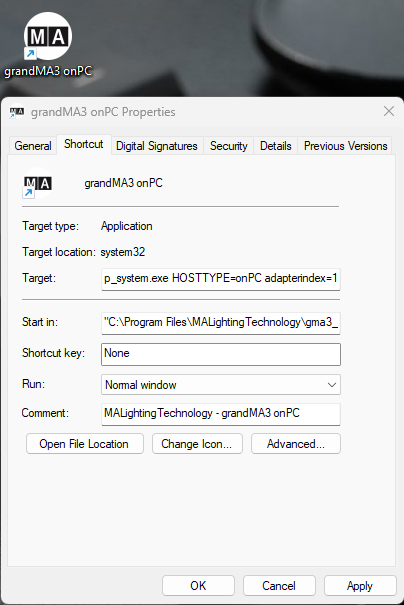Click the MA icon in the Properties title bar
The width and height of the screenshot is (404, 605).
[x=17, y=112]
